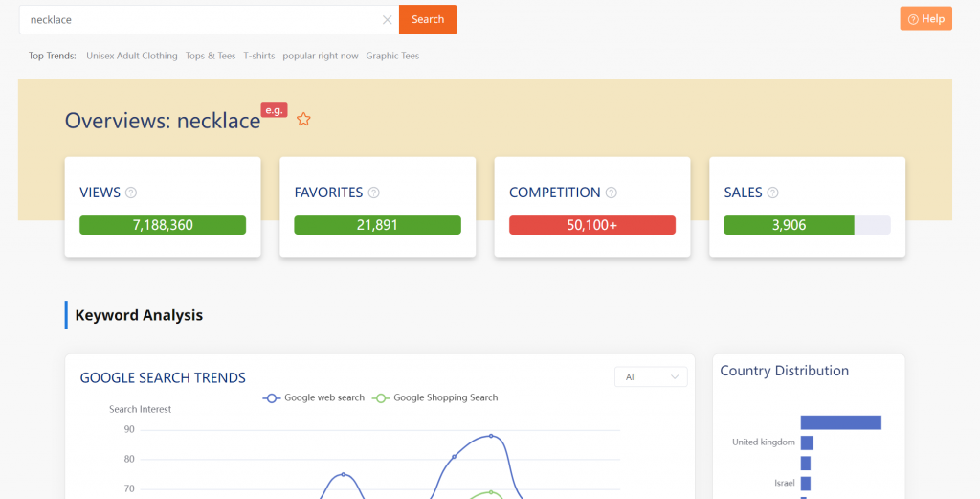Open the Help button
This screenshot has height=499, width=980.
click(925, 19)
